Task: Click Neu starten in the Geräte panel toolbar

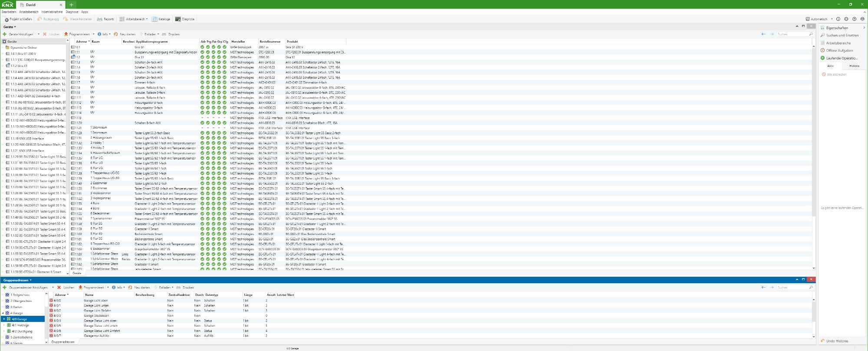Action: [x=125, y=34]
